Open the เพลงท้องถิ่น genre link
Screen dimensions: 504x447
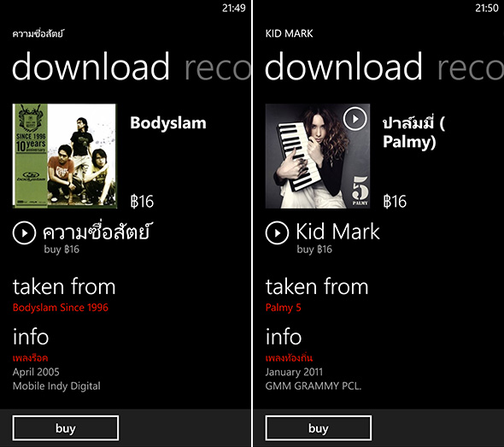(289, 358)
